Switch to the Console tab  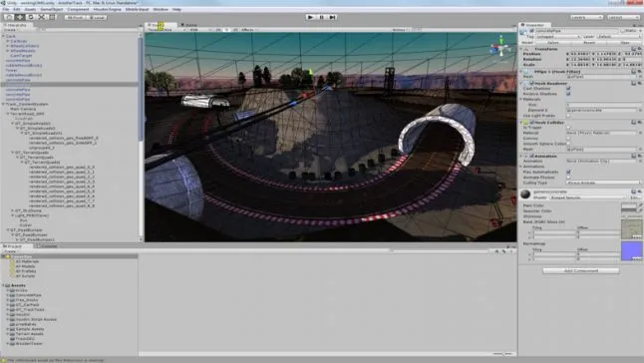pyautogui.click(x=47, y=246)
